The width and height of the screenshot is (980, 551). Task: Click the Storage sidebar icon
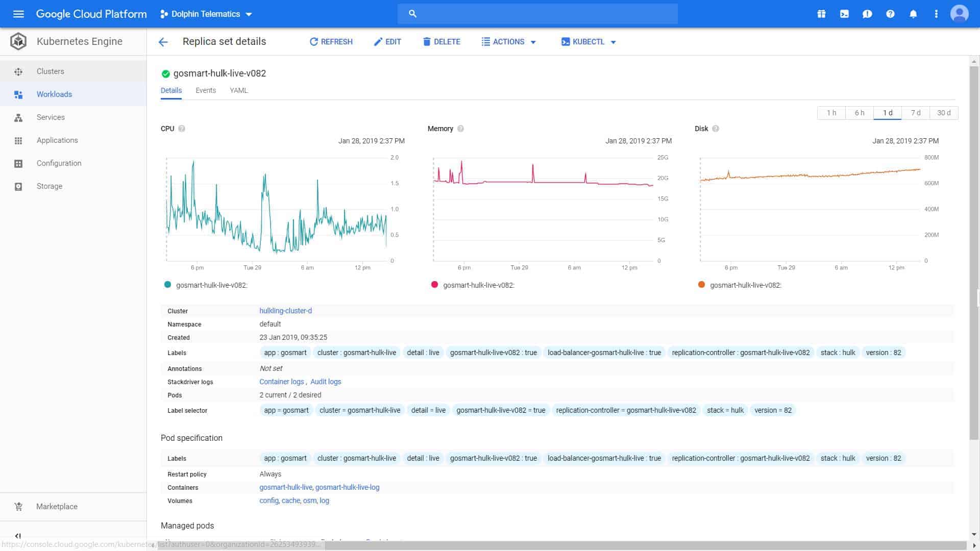click(18, 186)
